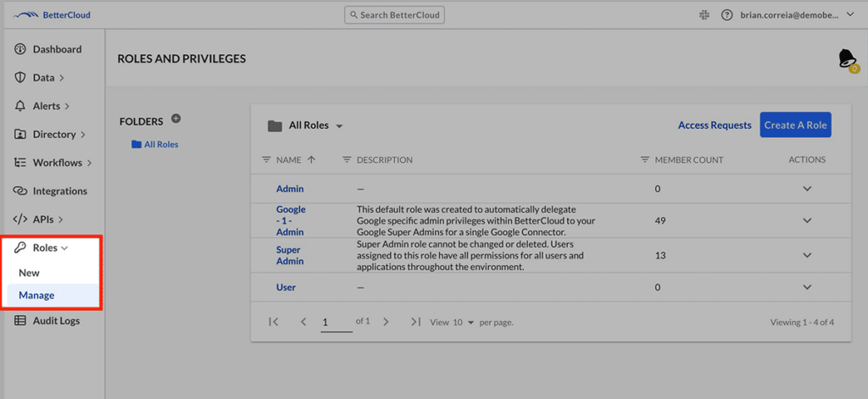868x399 pixels.
Task: Select All Roles folder in folder tree
Action: click(155, 145)
